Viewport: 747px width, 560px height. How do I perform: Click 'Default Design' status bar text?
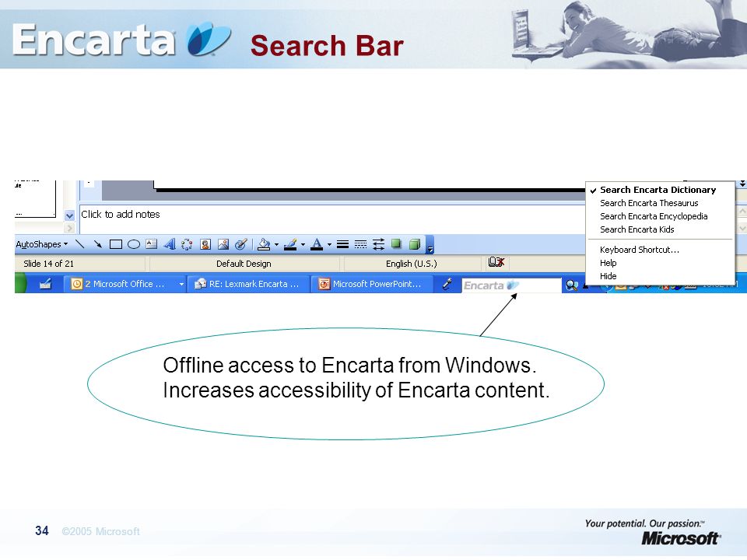(x=244, y=264)
